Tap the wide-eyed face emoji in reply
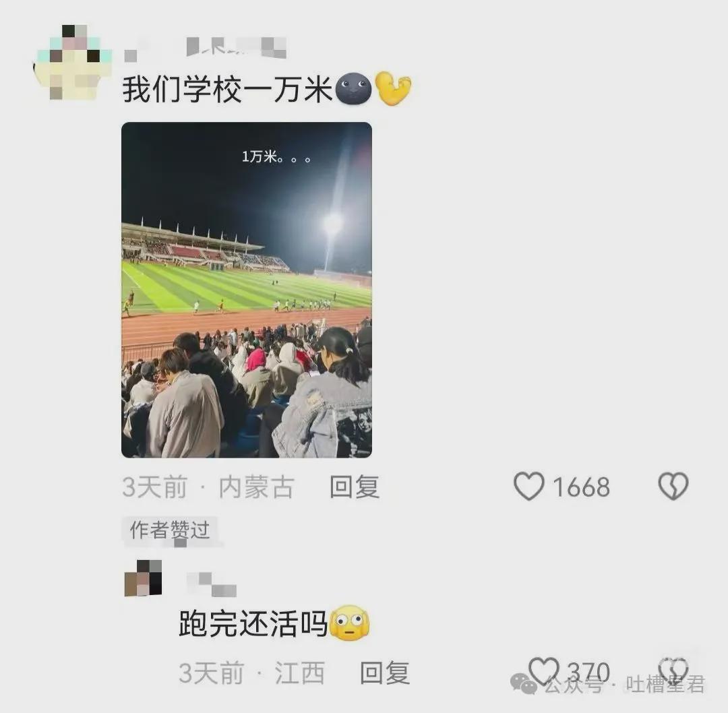 (x=349, y=623)
